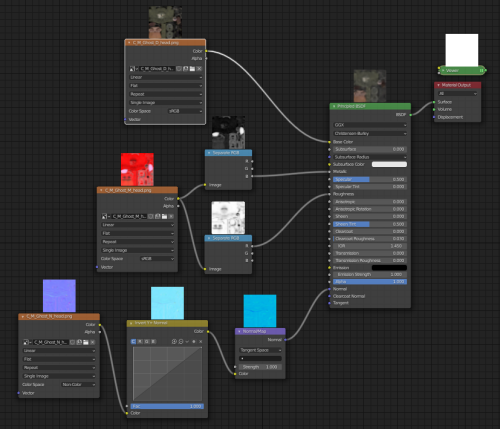Open folder icon in C_M_Ghost_N_head node
Screen dimensions: 500x429
[86, 342]
